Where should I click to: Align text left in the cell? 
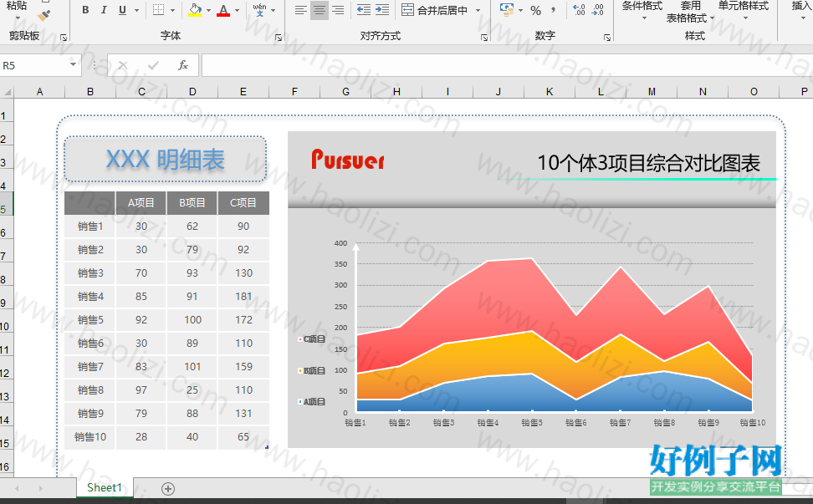[x=301, y=10]
